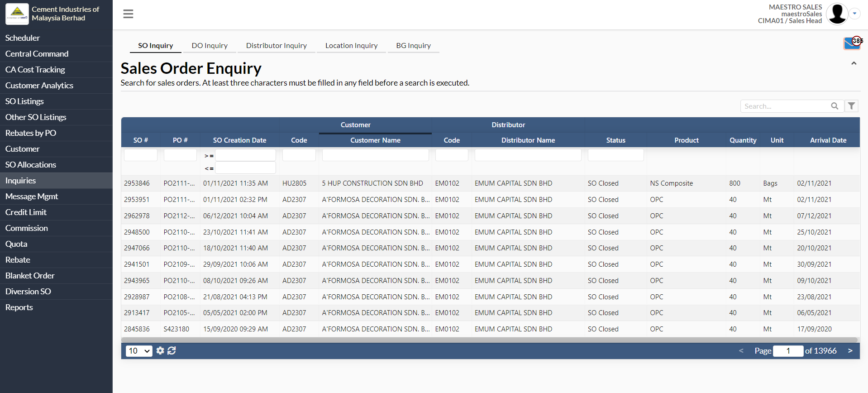
Task: Sort by SO Creation Date header
Action: [239, 140]
